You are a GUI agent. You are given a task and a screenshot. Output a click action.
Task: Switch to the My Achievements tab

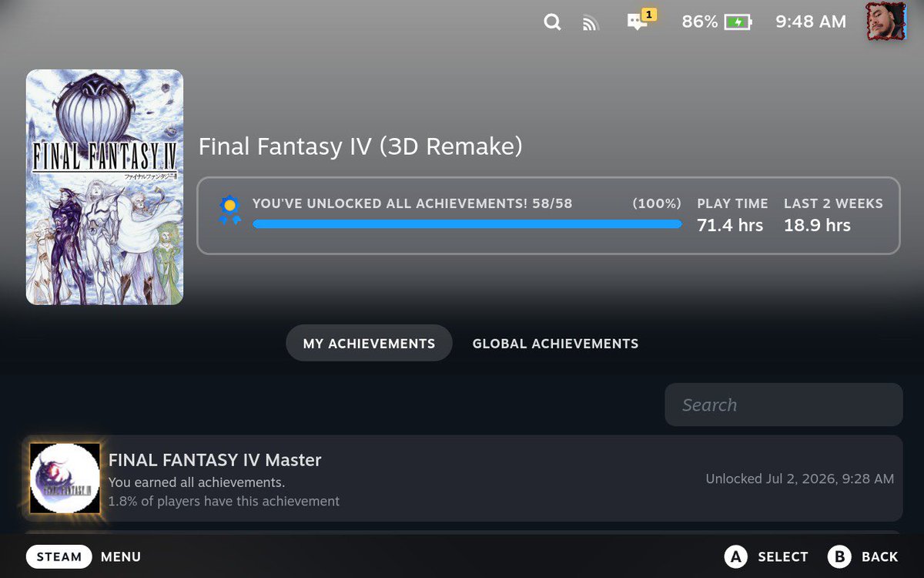pos(369,343)
